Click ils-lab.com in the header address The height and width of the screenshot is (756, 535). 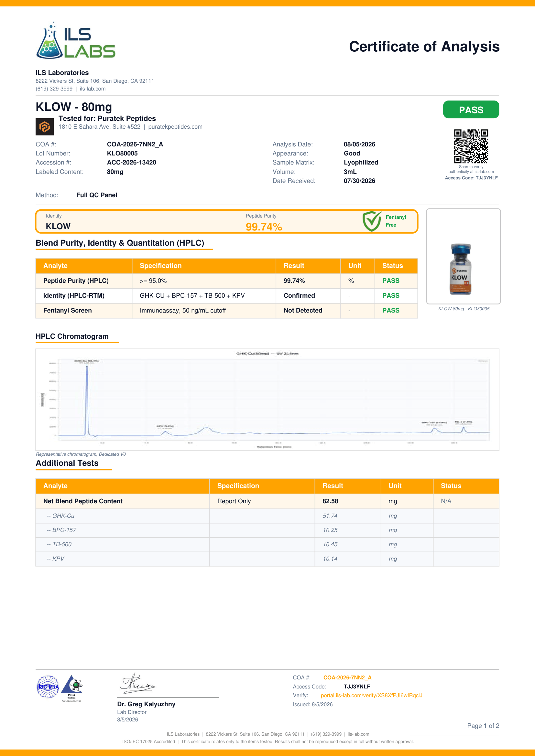(93, 89)
